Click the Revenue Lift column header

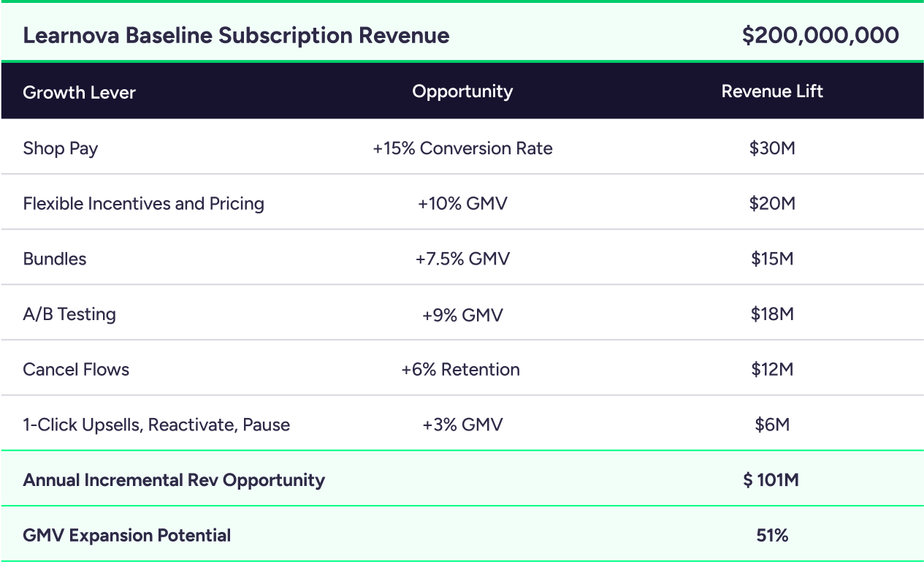pyautogui.click(x=772, y=91)
